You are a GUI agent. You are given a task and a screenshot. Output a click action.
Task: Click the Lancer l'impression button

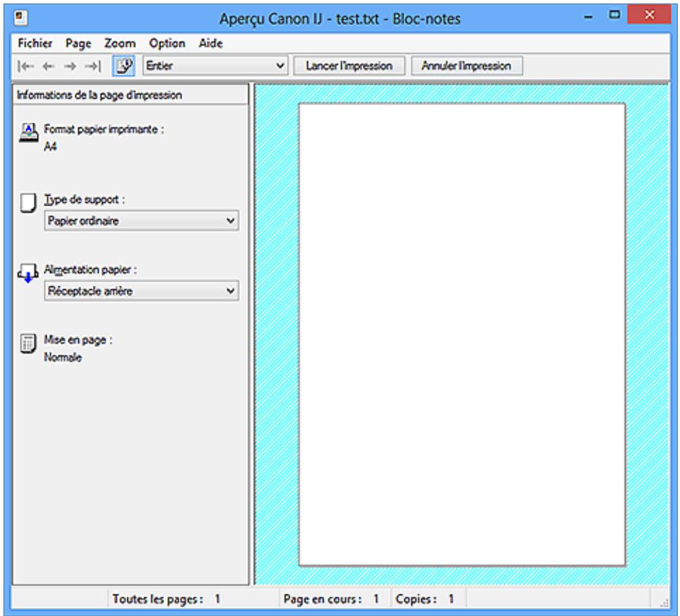349,66
